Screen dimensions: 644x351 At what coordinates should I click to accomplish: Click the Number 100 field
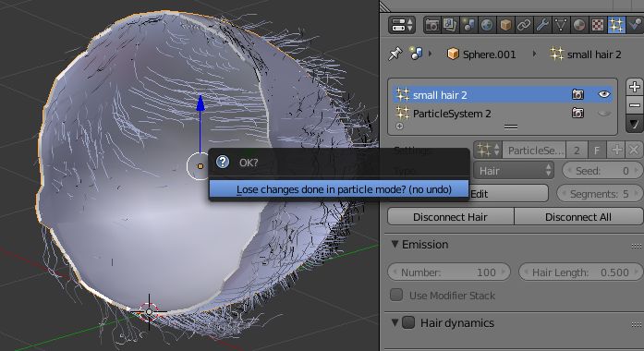(x=449, y=272)
